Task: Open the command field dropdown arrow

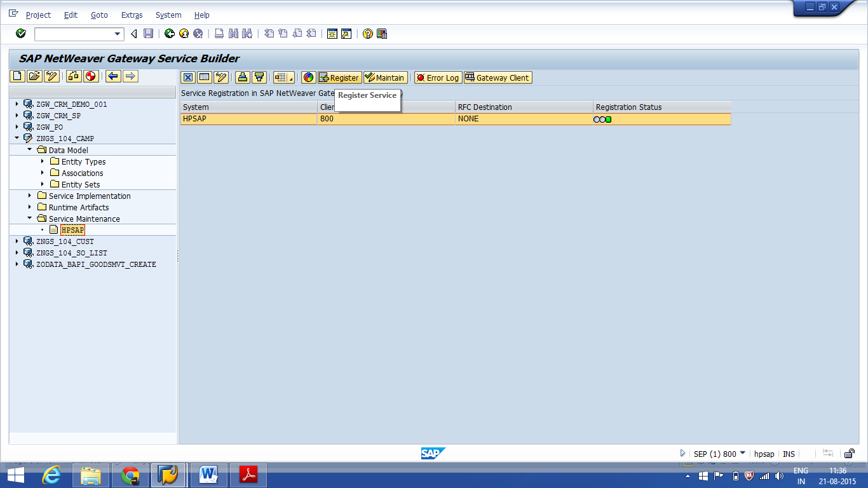Action: (x=118, y=34)
